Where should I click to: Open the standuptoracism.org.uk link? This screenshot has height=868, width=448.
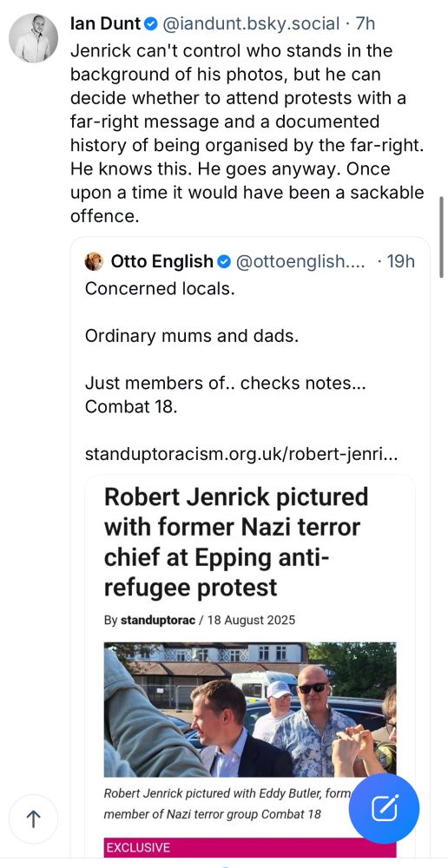pos(240,455)
